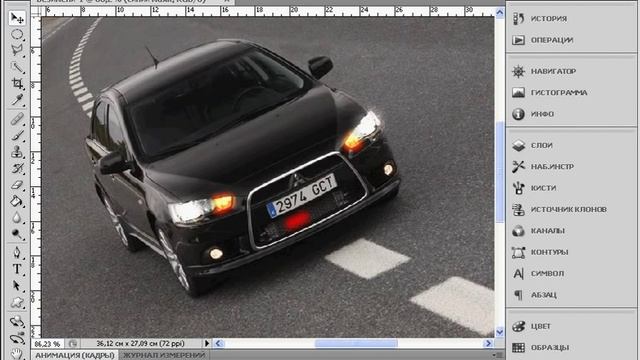Click the horizontal scrollbar thumb
Screen dimensions: 640x360
(356, 344)
